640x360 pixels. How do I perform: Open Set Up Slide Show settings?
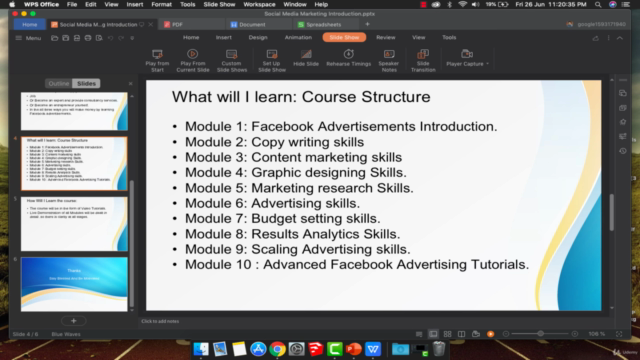click(x=272, y=60)
